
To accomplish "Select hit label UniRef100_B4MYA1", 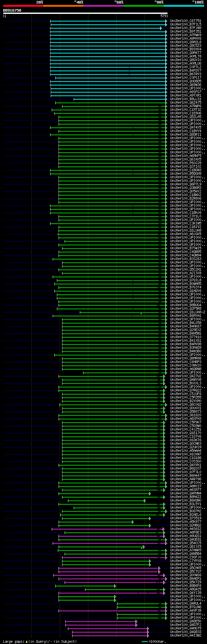I will click(186, 316).
